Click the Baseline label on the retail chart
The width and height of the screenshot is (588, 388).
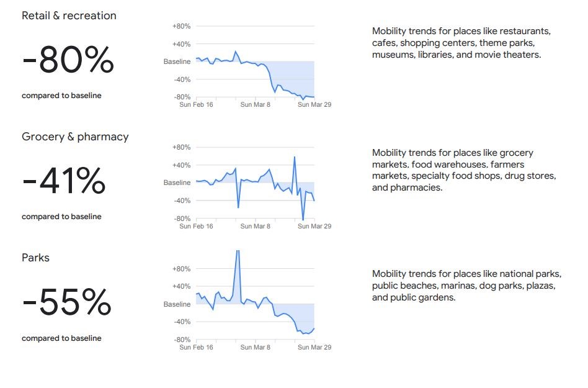[x=177, y=62]
